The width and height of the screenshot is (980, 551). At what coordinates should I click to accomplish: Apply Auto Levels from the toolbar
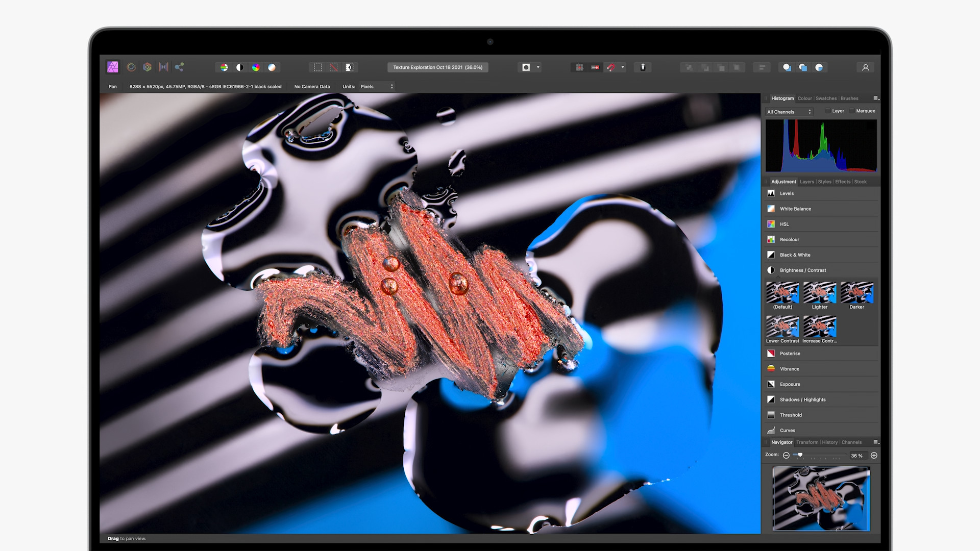[x=224, y=67]
